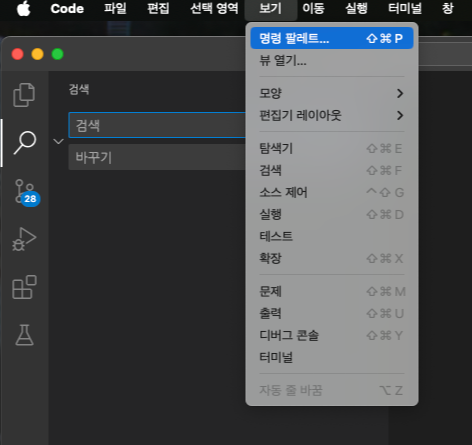Select 소스 제어 menu entry

332,192
